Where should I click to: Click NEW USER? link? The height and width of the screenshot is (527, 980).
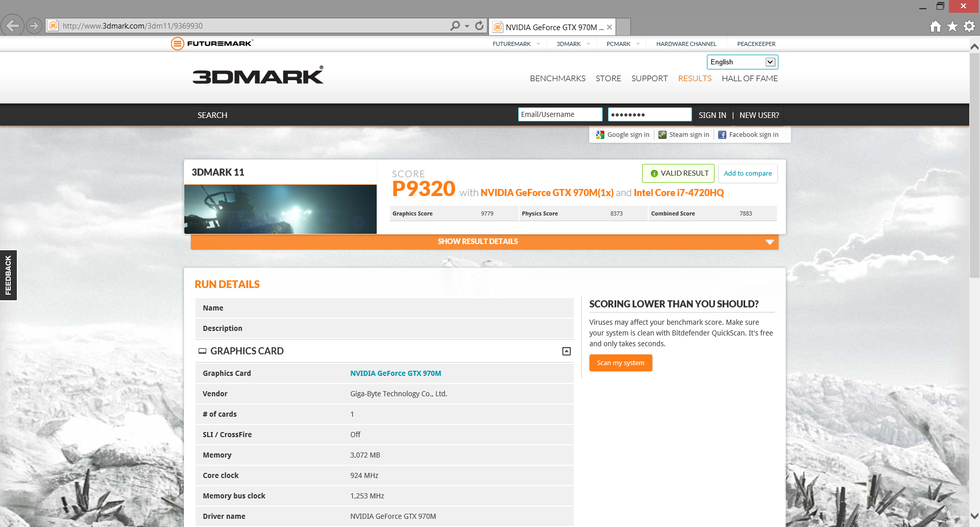point(759,115)
